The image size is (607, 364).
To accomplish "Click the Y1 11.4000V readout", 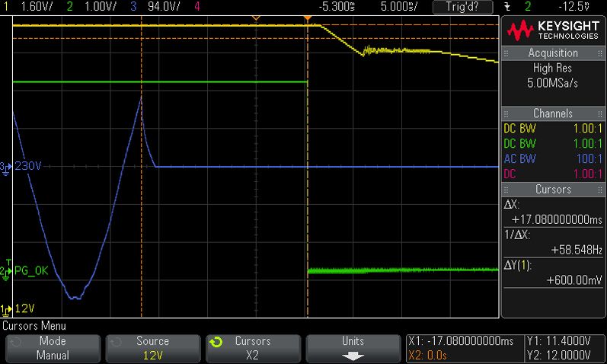I will click(558, 341).
